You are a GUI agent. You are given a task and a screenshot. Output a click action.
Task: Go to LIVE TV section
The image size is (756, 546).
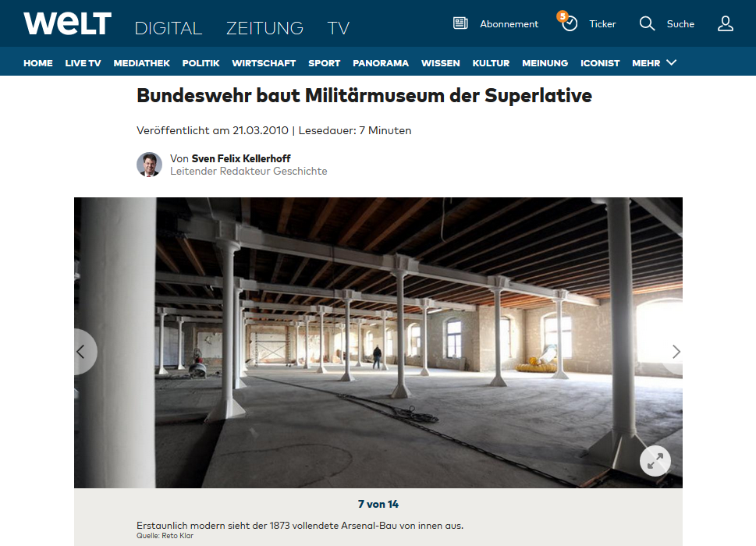coord(83,63)
